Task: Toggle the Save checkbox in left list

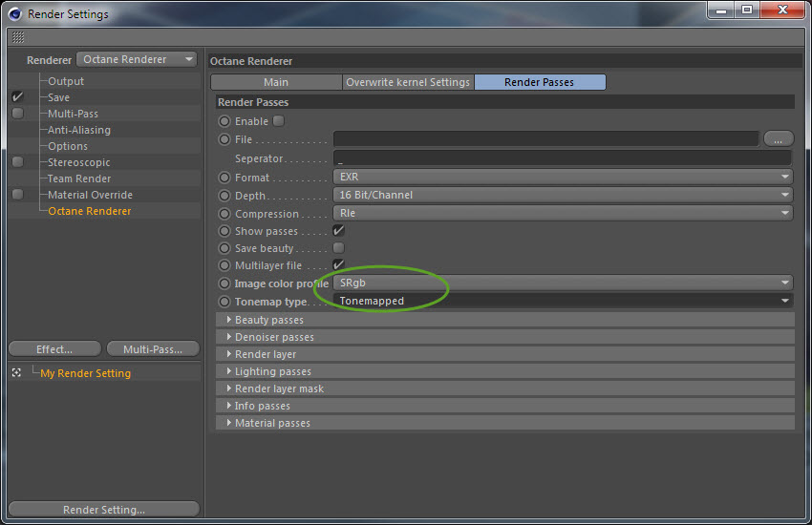Action: (x=17, y=96)
